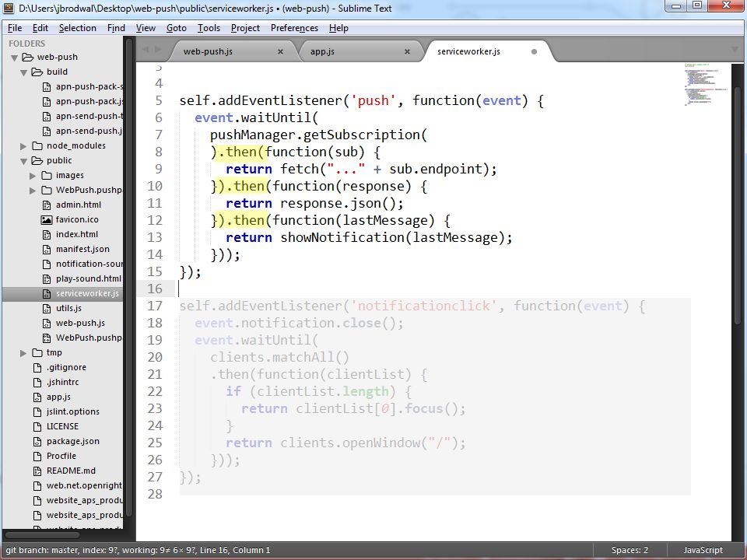Open the tab list dropdown arrow

pos(734,50)
